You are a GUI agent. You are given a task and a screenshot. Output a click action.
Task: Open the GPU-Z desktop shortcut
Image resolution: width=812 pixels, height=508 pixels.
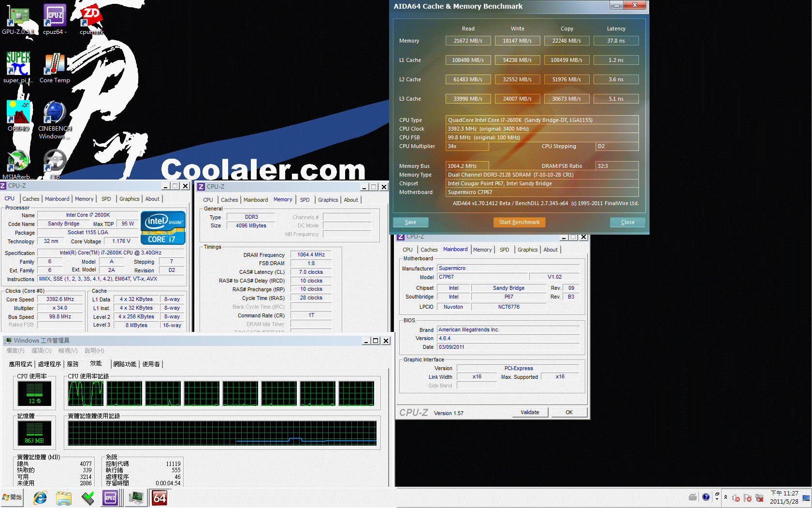[18, 19]
